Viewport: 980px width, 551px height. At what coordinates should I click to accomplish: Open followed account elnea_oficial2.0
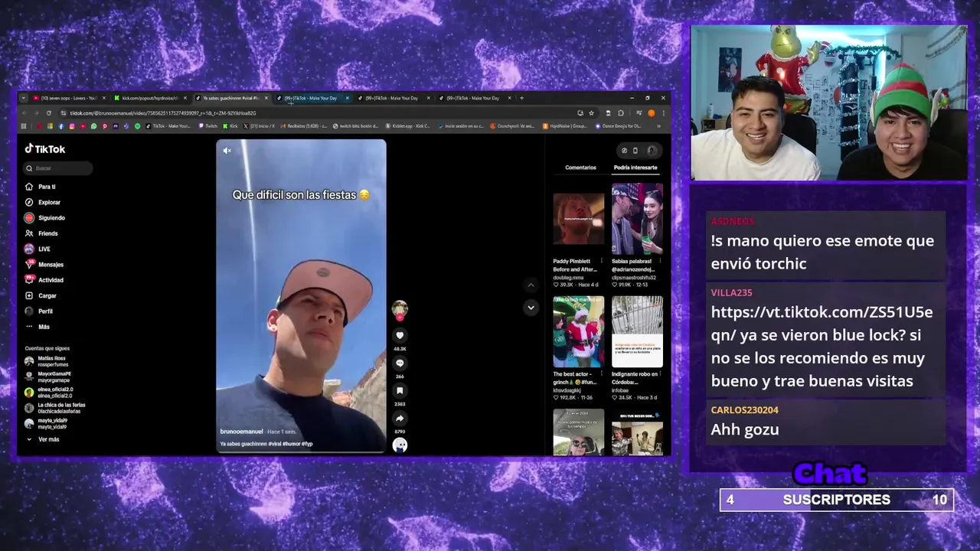[49, 393]
